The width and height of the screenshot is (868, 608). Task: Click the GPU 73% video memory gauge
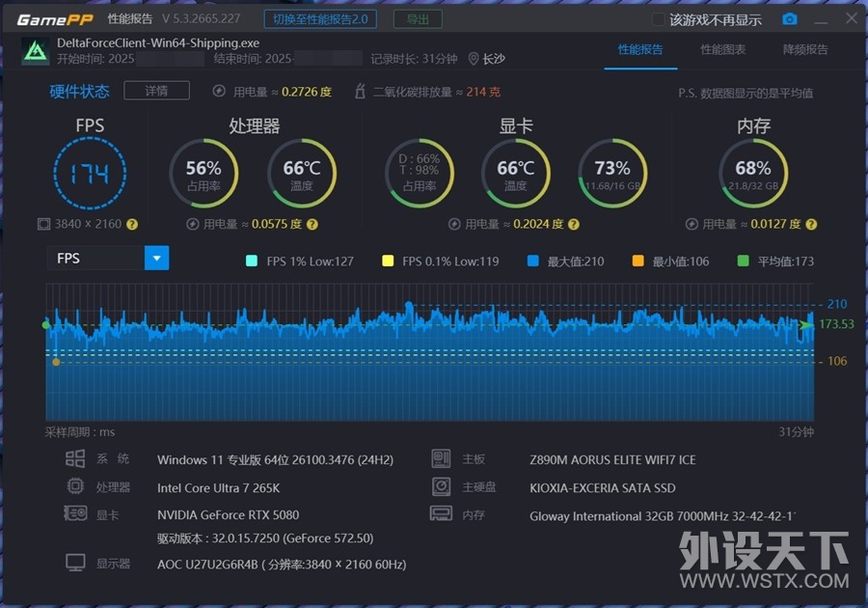[612, 174]
